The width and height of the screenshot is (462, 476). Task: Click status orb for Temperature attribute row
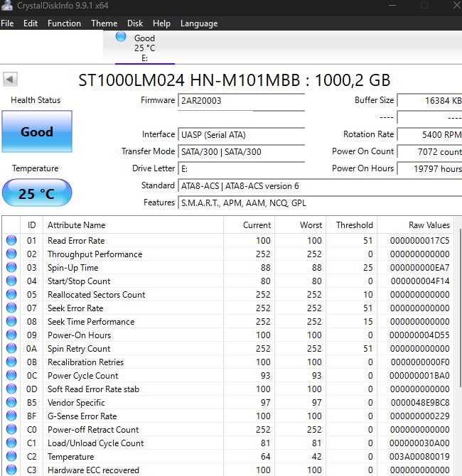[x=11, y=456]
